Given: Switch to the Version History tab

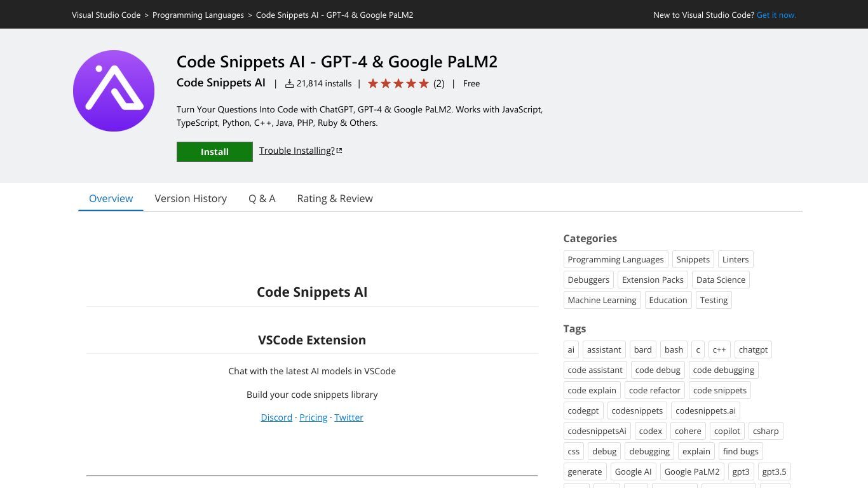Looking at the screenshot, I should coord(191,198).
